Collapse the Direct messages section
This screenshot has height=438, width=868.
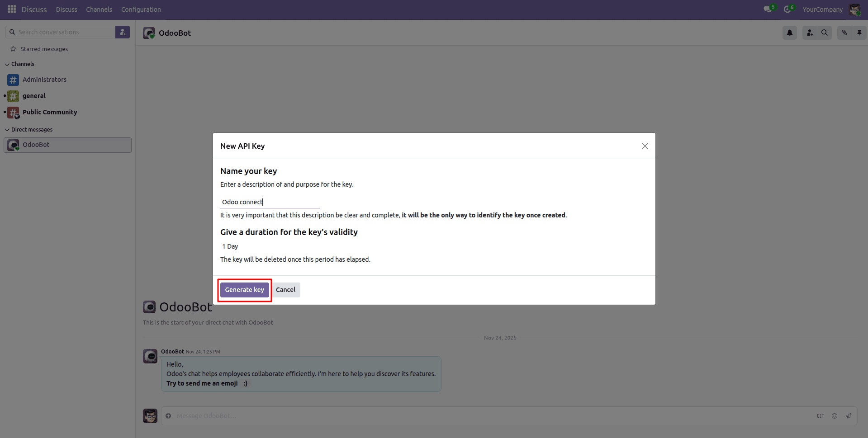click(7, 129)
